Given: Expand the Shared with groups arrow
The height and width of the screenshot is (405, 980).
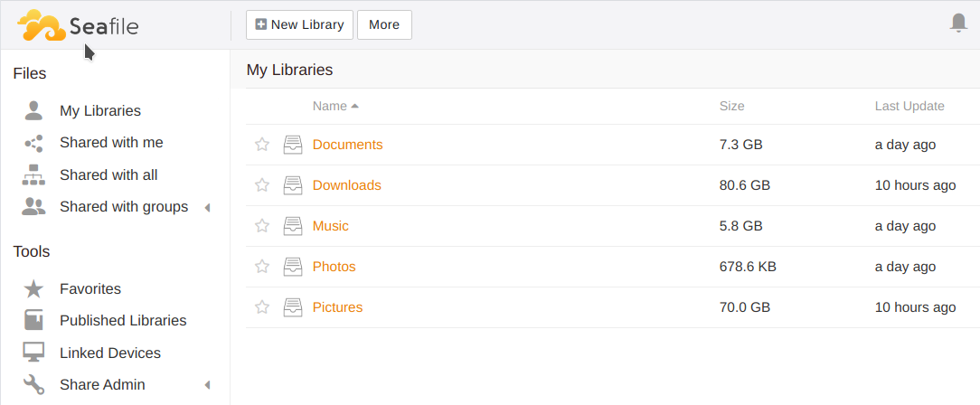Looking at the screenshot, I should coord(207,208).
